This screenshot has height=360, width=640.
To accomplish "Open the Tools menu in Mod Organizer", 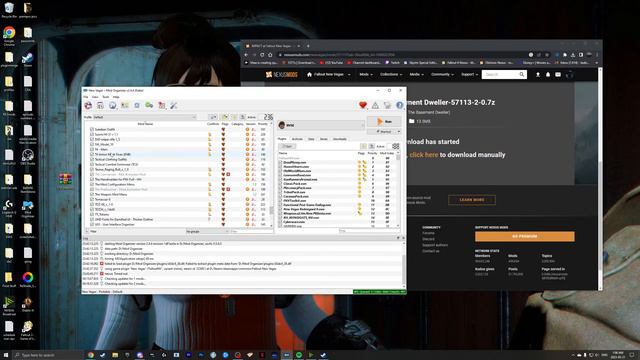I will click(105, 97).
